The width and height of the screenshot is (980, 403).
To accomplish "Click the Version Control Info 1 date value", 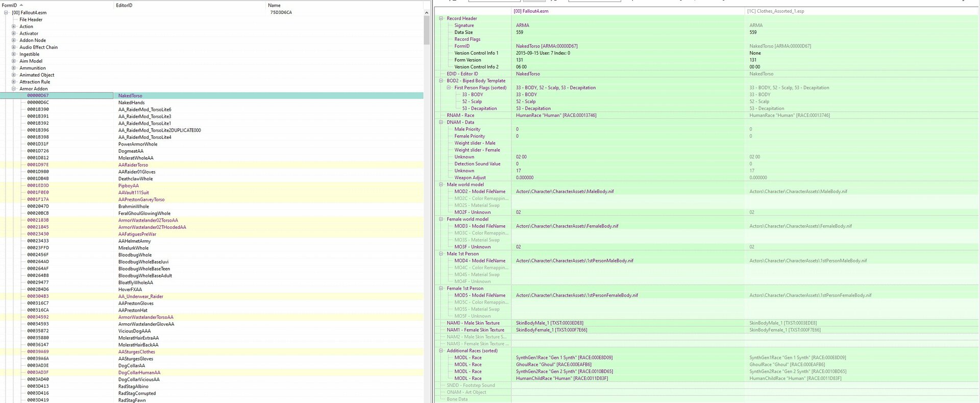I will point(543,53).
